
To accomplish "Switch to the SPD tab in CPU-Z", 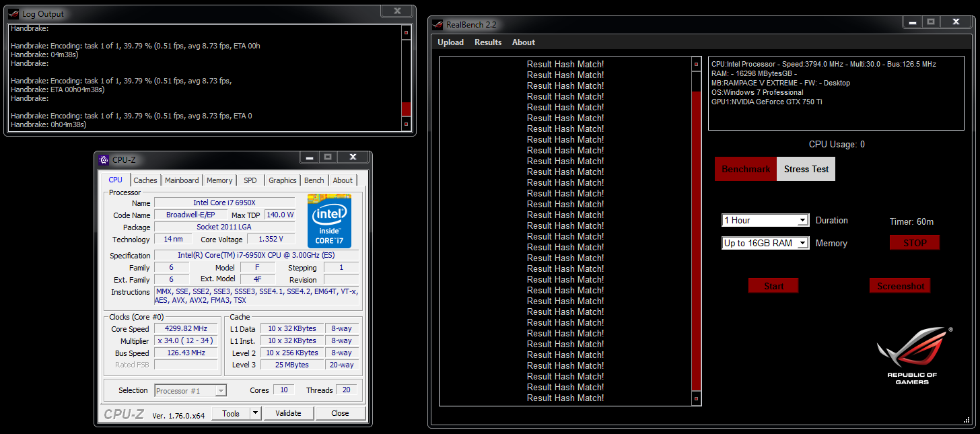I will pos(250,180).
